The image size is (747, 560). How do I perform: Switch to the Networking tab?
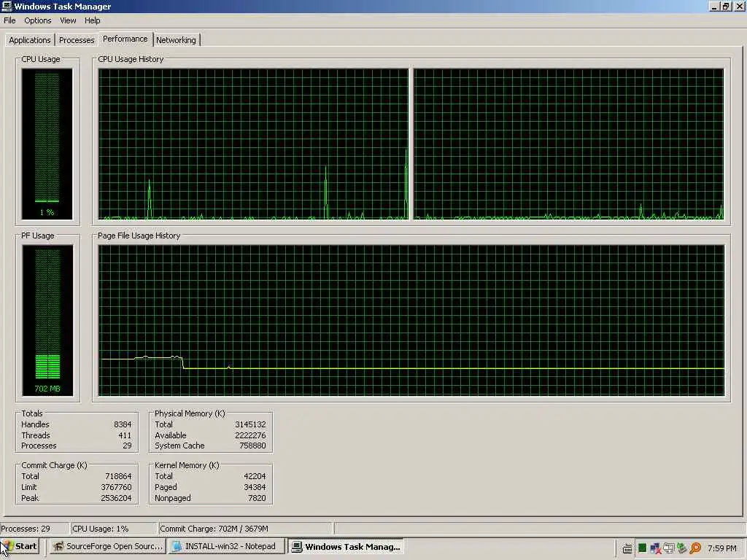(x=176, y=40)
